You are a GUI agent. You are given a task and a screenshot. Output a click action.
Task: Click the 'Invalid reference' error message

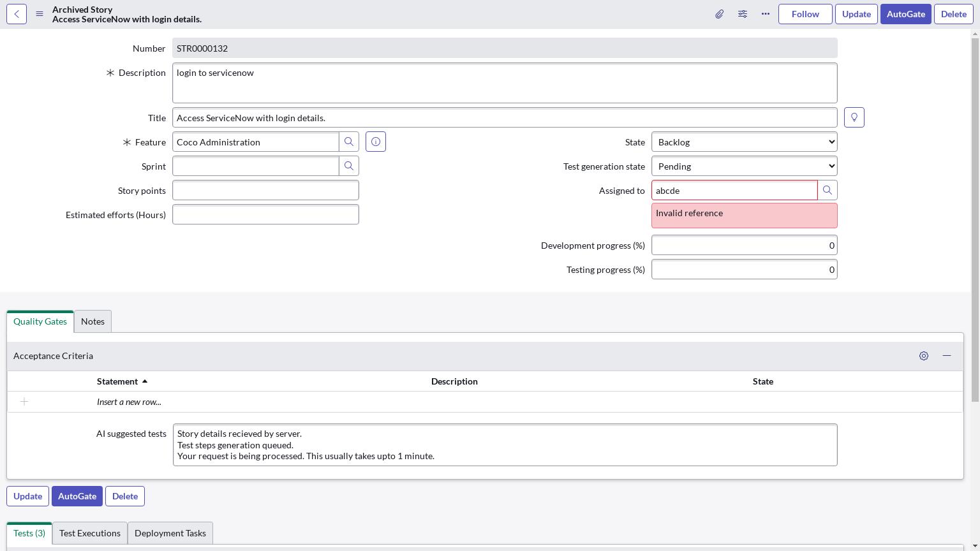(x=745, y=216)
